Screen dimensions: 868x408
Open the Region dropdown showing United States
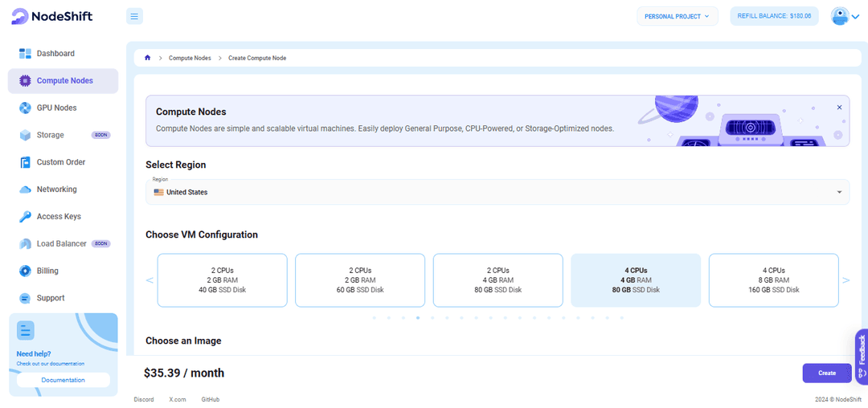[497, 192]
